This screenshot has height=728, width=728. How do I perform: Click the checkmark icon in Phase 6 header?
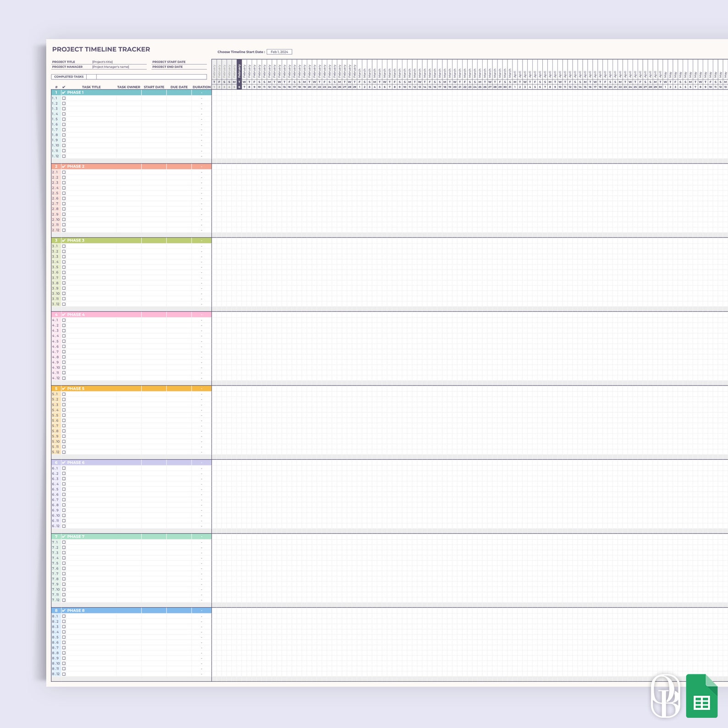click(x=64, y=463)
